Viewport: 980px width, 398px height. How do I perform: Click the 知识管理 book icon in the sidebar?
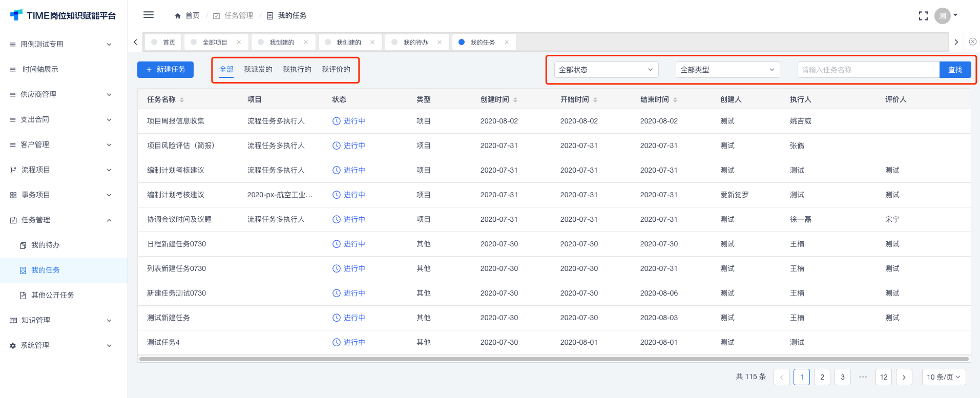(13, 321)
